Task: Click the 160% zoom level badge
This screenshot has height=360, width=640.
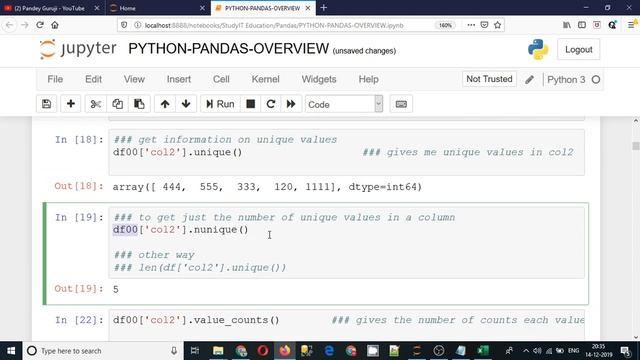Action: tap(445, 25)
